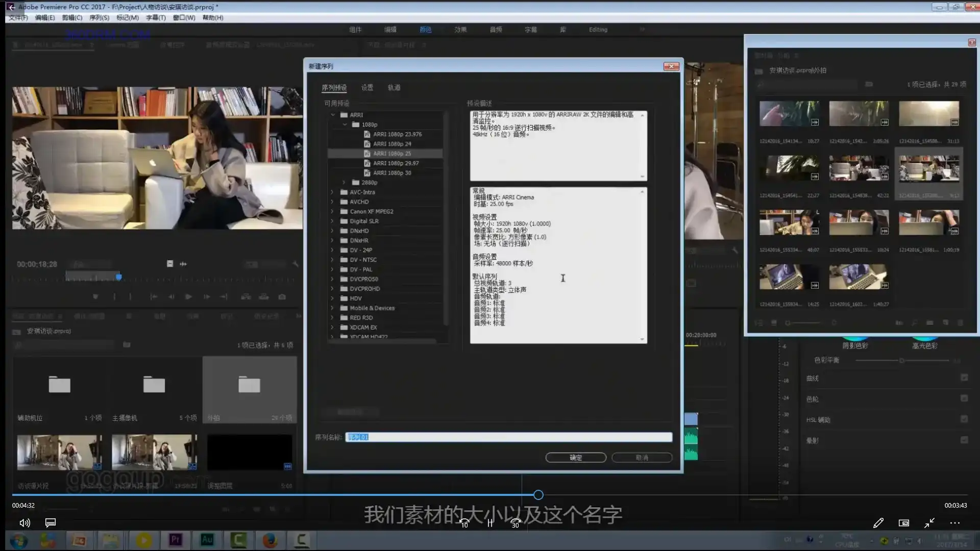Open the captions/subtitles icon
The height and width of the screenshot is (551, 980).
tap(51, 523)
